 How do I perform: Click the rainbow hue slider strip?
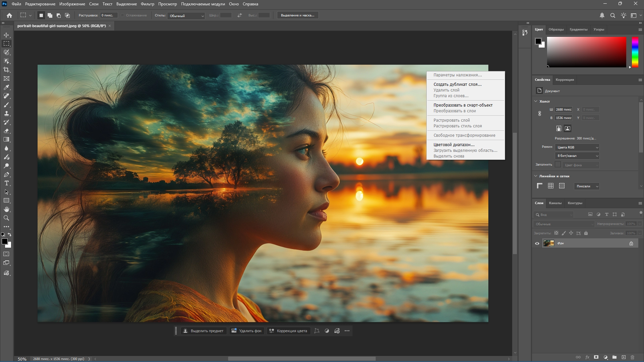tap(635, 52)
